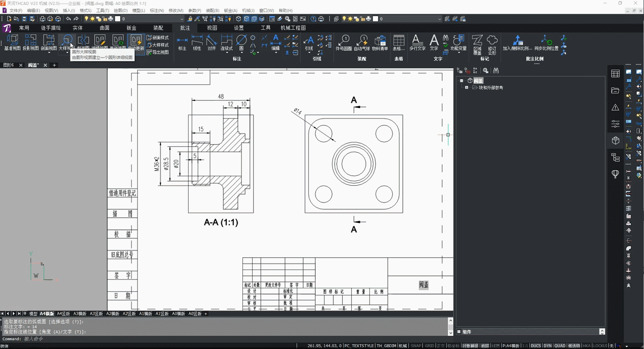Viewport: 644px width, 349px height.
Task: Expand the 块和外部参考 tree node
Action: [x=467, y=88]
